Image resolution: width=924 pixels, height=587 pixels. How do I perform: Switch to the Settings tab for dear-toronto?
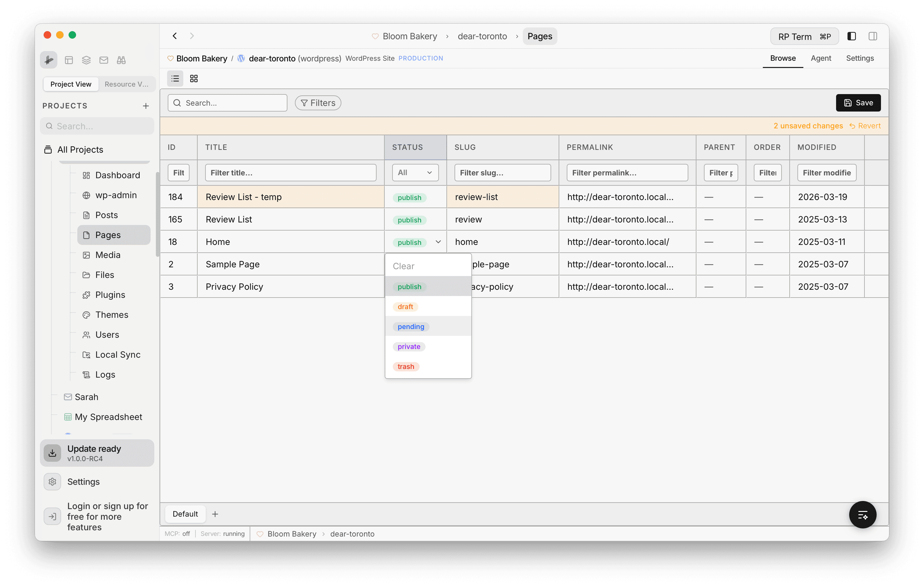(x=860, y=58)
